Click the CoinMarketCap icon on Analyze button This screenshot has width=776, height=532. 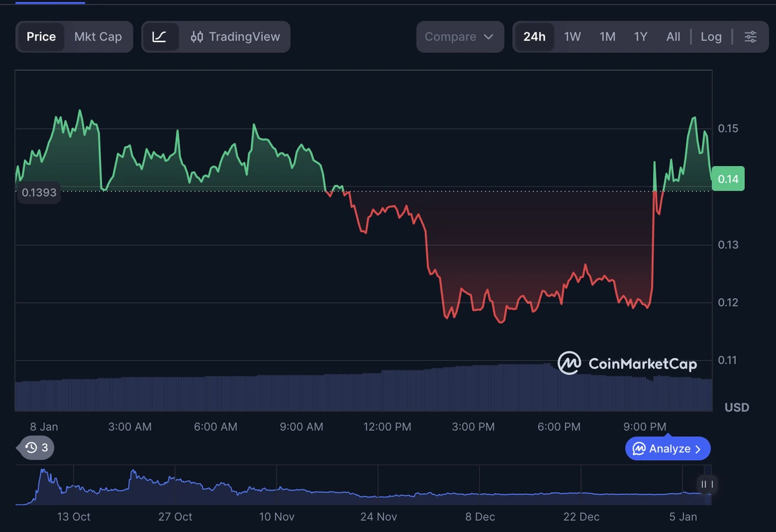[x=639, y=448]
